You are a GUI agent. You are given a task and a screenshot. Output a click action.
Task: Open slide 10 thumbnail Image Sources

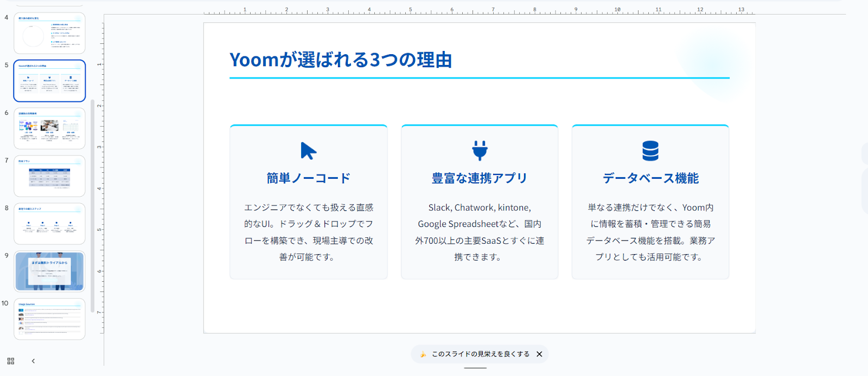pyautogui.click(x=49, y=319)
